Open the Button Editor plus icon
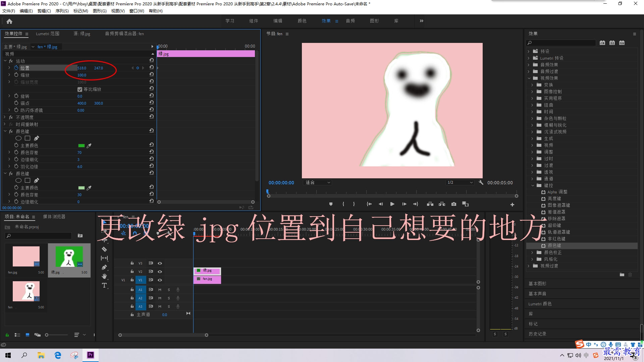The width and height of the screenshot is (644, 362). tap(512, 204)
